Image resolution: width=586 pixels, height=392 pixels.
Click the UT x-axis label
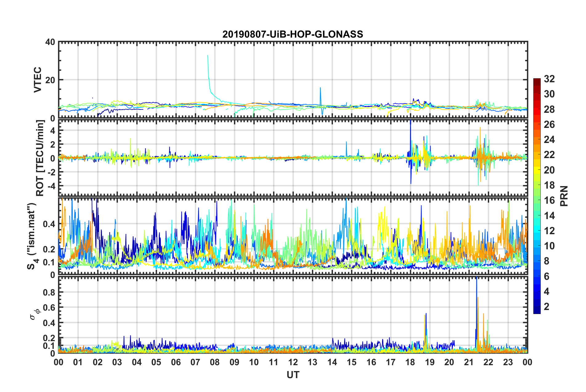[293, 375]
